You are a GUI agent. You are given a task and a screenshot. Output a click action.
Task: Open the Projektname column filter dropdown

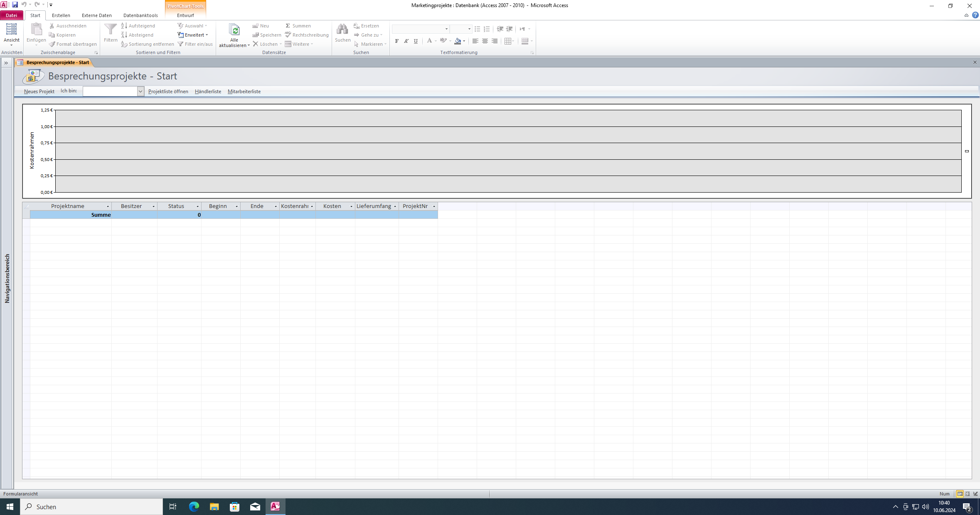108,206
